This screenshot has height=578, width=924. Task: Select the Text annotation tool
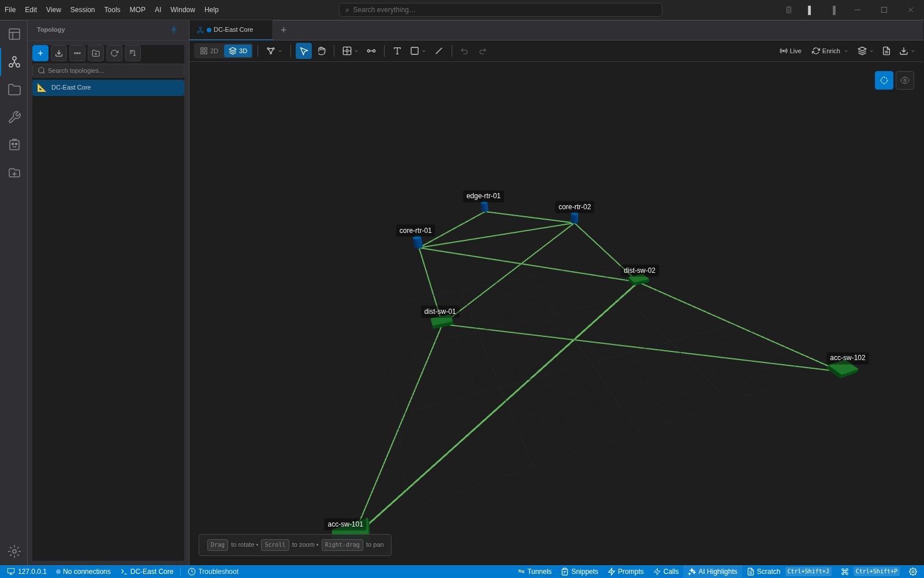(x=397, y=51)
